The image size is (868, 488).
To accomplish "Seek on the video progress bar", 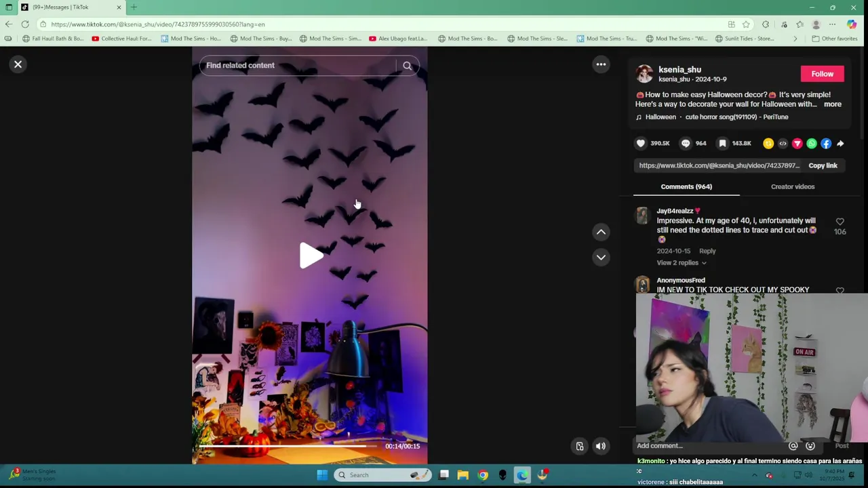I will 288,446.
